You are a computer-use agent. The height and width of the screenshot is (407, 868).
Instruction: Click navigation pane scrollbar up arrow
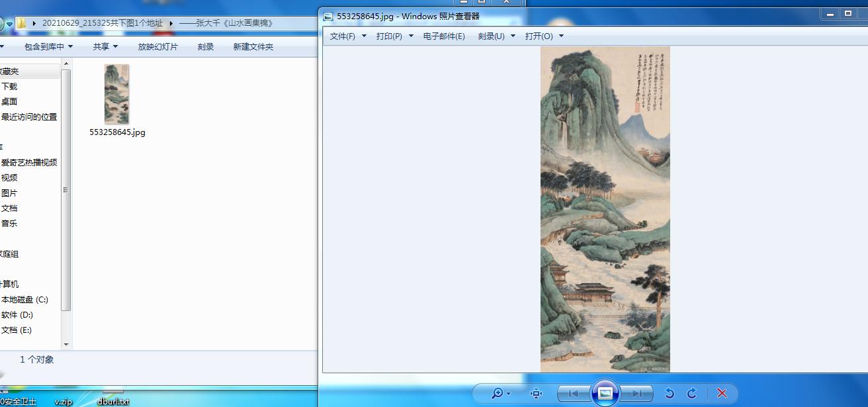point(65,64)
